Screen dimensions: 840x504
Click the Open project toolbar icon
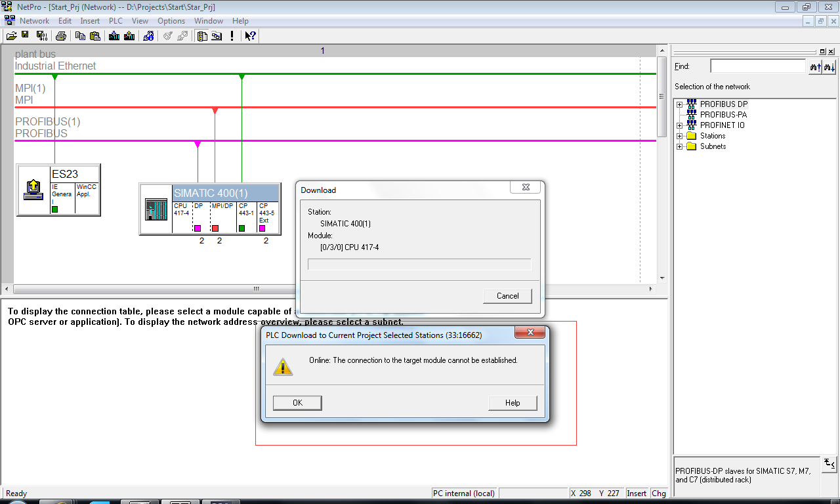click(11, 35)
